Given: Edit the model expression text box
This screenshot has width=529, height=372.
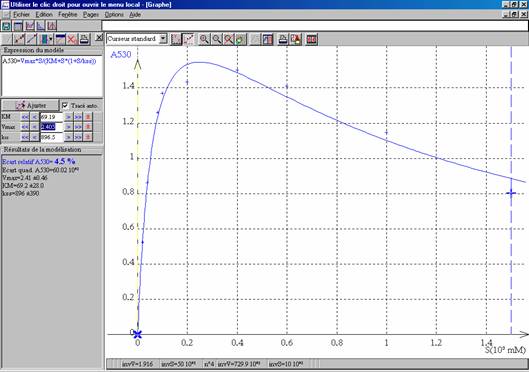Looking at the screenshot, I should tap(52, 76).
